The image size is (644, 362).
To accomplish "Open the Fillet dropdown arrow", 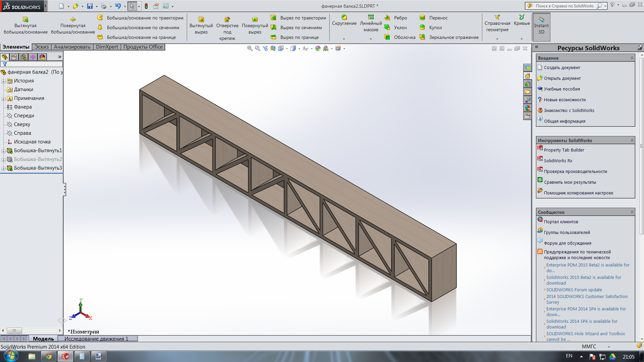I will pos(344,39).
